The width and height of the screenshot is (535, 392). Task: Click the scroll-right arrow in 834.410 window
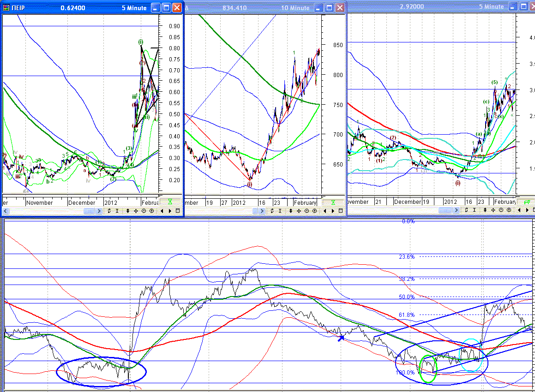click(x=262, y=211)
